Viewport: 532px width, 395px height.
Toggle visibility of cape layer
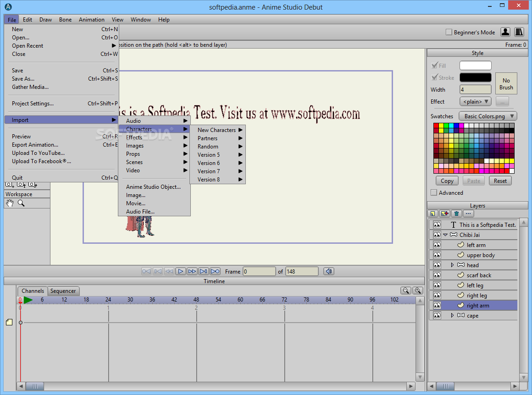(x=437, y=315)
